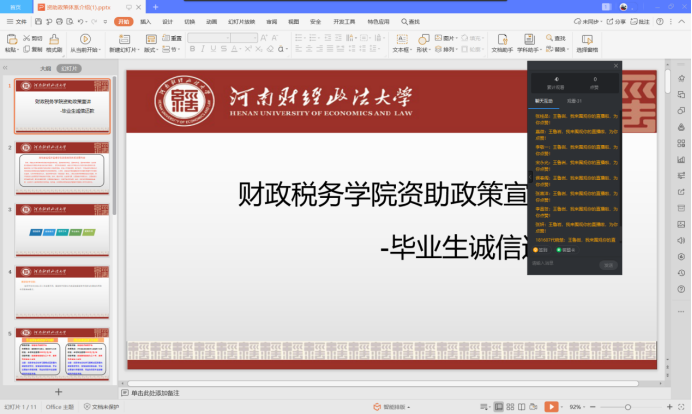Open the 插入 Insert ribbon tab

point(146,21)
